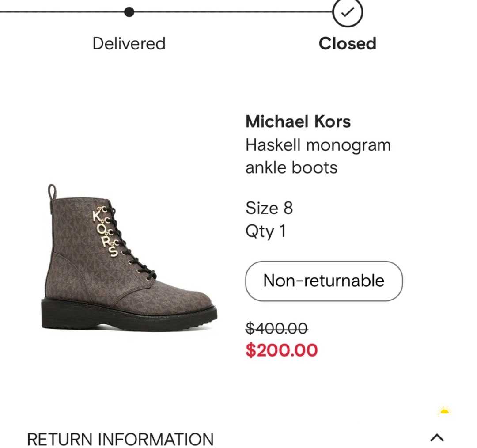Select the Delivered step dot on tracker

coord(129,12)
